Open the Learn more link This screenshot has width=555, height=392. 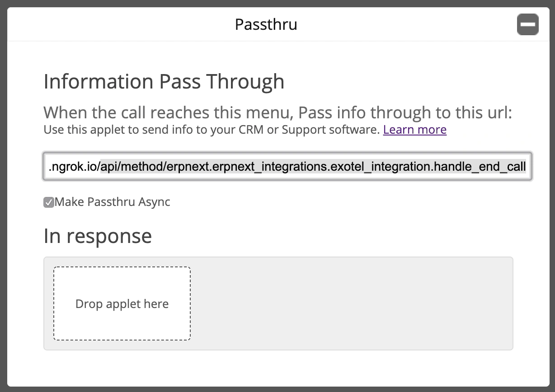(x=414, y=130)
